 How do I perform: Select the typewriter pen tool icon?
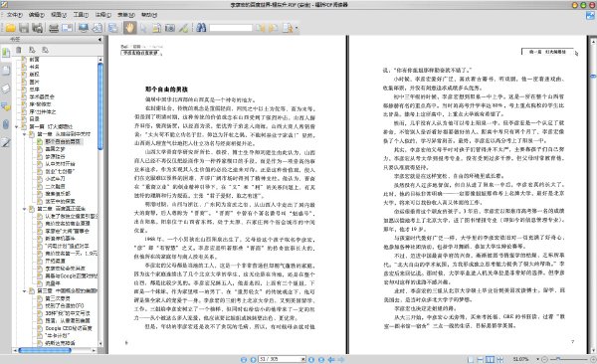(183, 28)
